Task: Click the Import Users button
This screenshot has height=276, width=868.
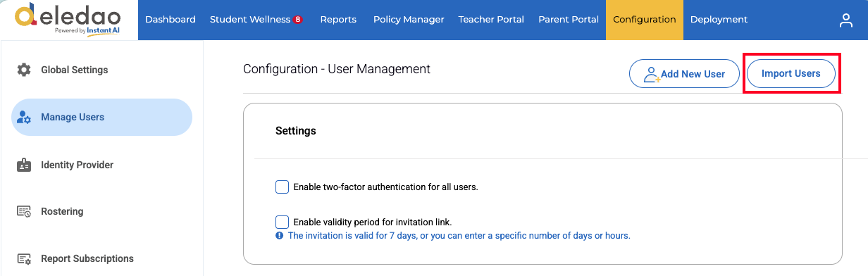Action: [x=791, y=73]
